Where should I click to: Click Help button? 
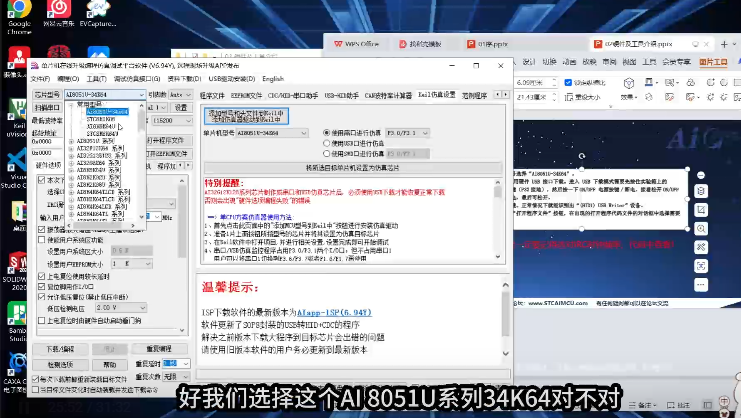coord(110,365)
